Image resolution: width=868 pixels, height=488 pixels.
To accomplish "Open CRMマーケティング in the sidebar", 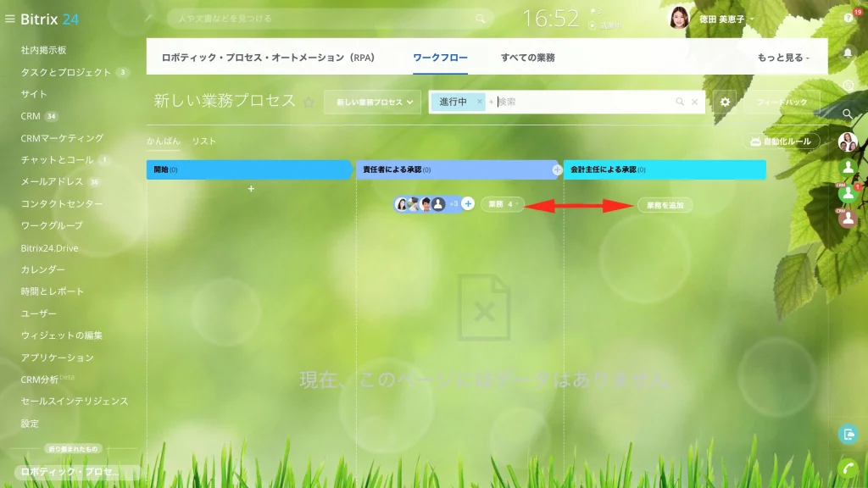I will pyautogui.click(x=62, y=138).
